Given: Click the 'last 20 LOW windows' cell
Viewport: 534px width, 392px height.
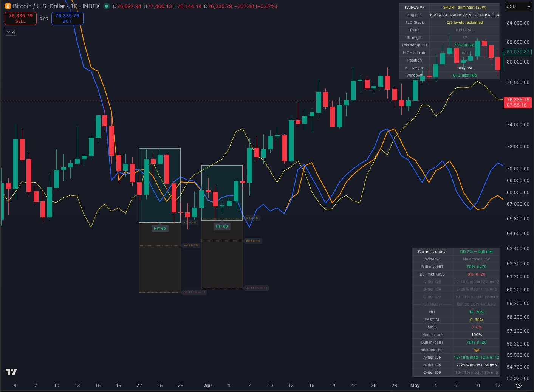Looking at the screenshot, I should (x=476, y=304).
